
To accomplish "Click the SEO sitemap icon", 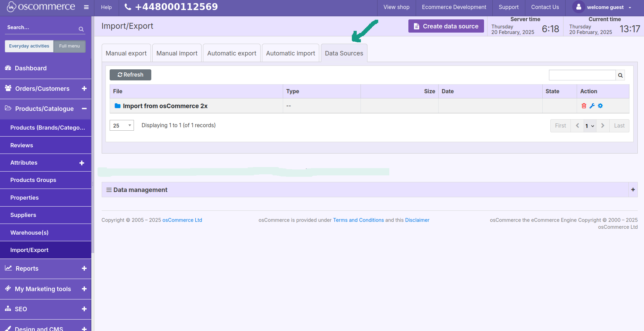I will [8, 308].
